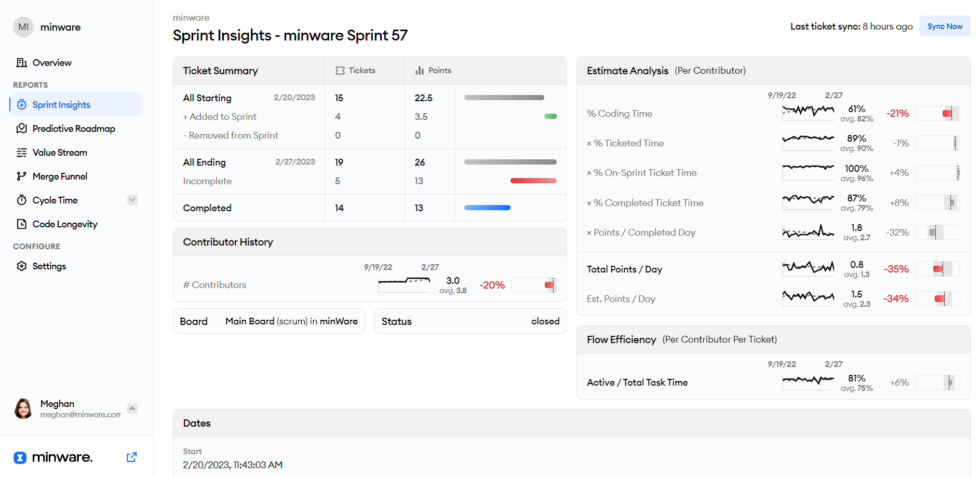Click the Total Points / Day sparkline chart

pos(808,269)
